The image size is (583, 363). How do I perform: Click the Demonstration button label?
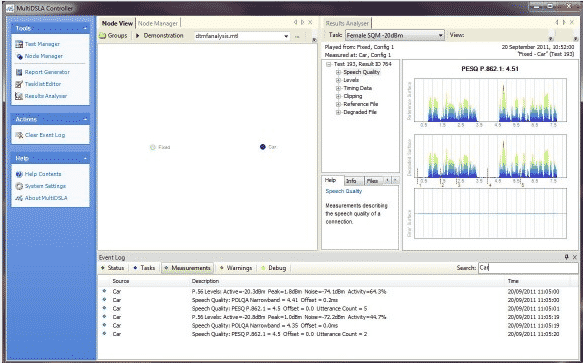[164, 36]
